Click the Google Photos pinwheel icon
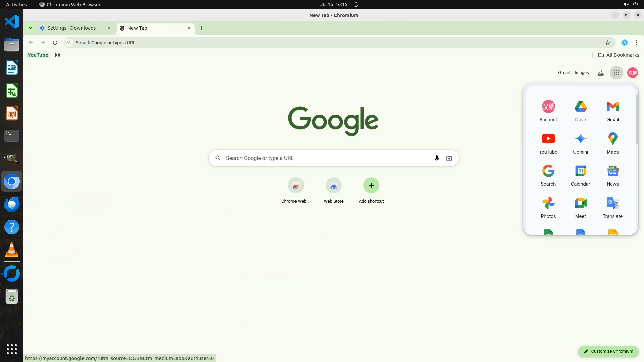 (x=548, y=203)
